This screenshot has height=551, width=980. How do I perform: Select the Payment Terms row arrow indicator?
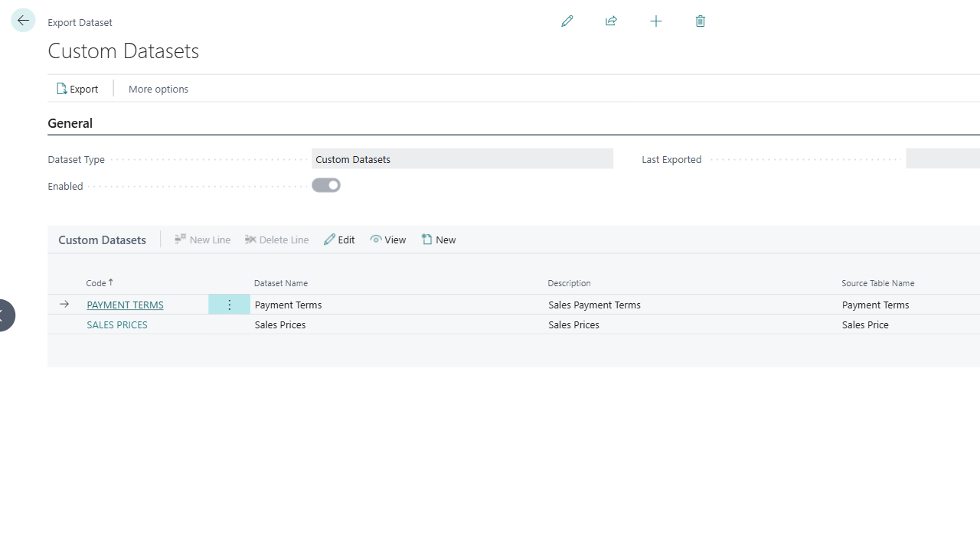[64, 305]
